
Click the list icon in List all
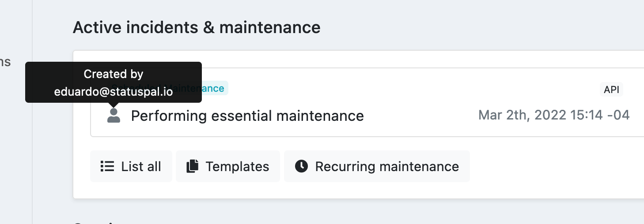[107, 166]
